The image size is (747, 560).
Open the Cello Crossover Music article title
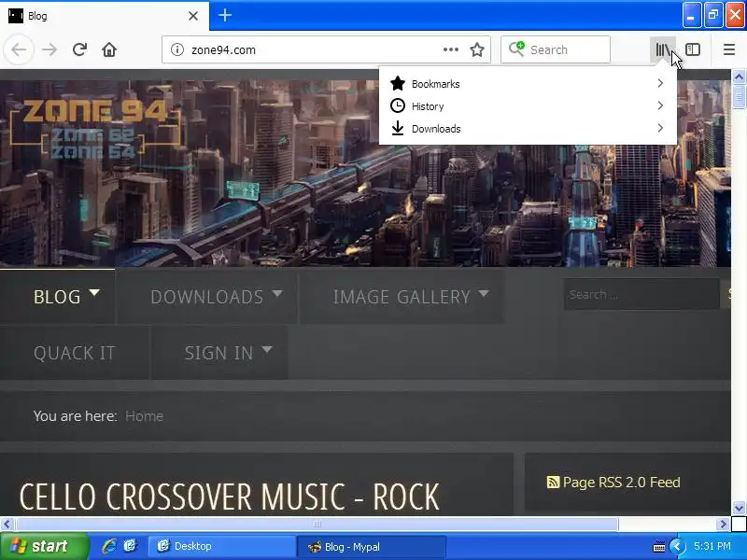[230, 497]
